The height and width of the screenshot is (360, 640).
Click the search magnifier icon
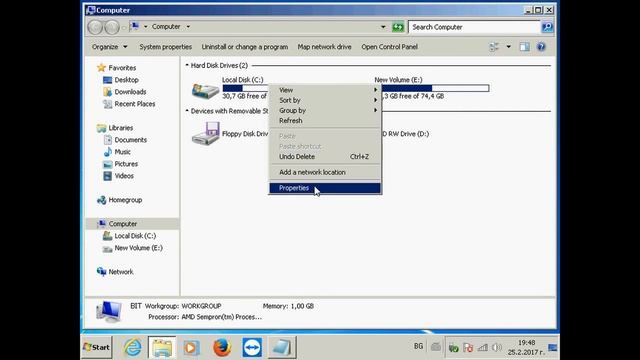(x=547, y=27)
